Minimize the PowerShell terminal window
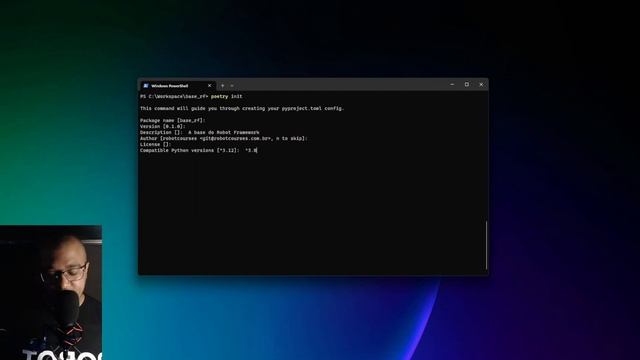Image resolution: width=640 pixels, height=360 pixels. pyautogui.click(x=452, y=84)
